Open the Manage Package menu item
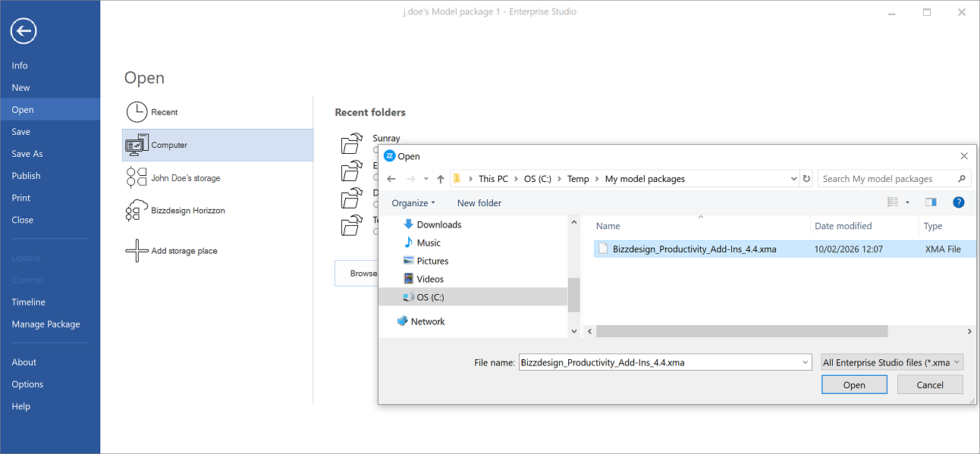Screen dimensions: 980x454 [46, 324]
